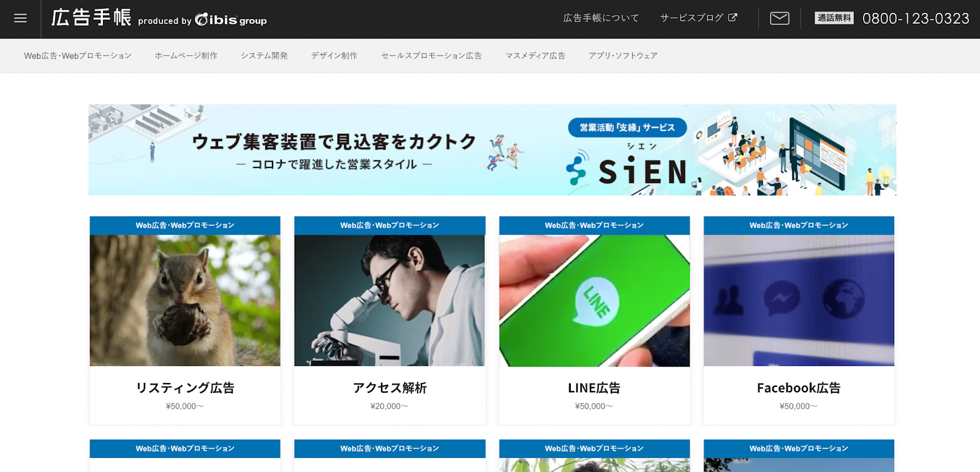Click the 通話無料 badge
The width and height of the screenshot is (980, 472).
[834, 18]
